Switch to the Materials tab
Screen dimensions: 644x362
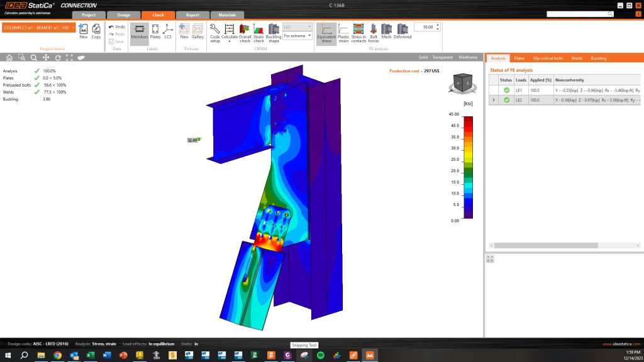pos(227,15)
